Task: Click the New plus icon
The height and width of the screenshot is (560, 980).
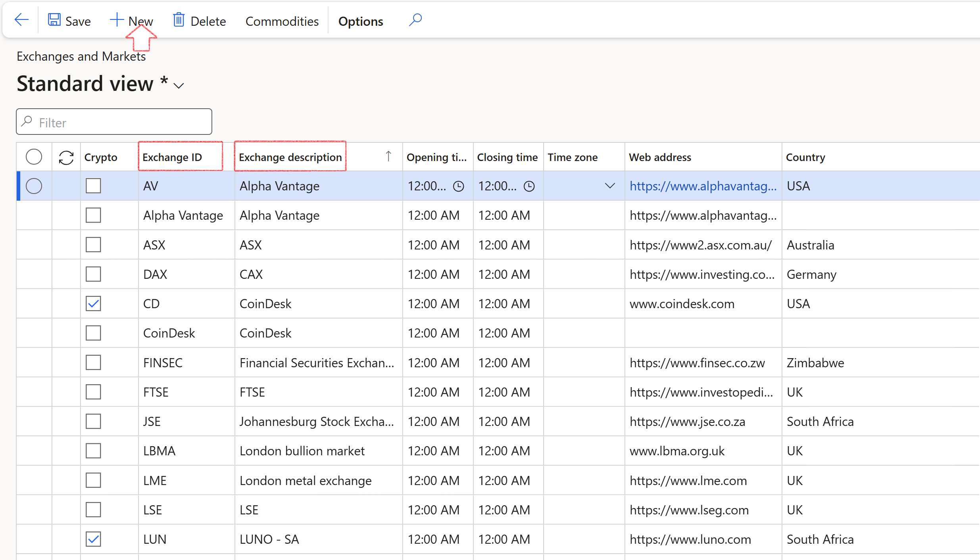Action: [117, 20]
